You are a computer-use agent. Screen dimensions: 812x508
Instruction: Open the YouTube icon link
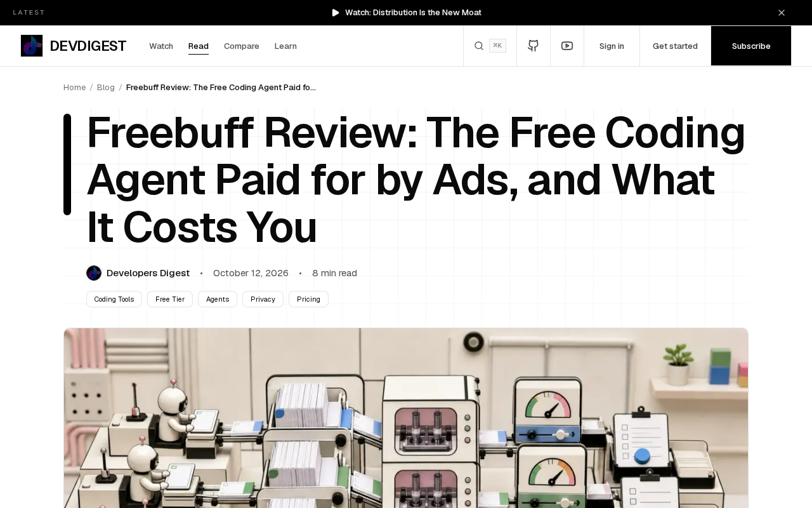[x=567, y=46]
